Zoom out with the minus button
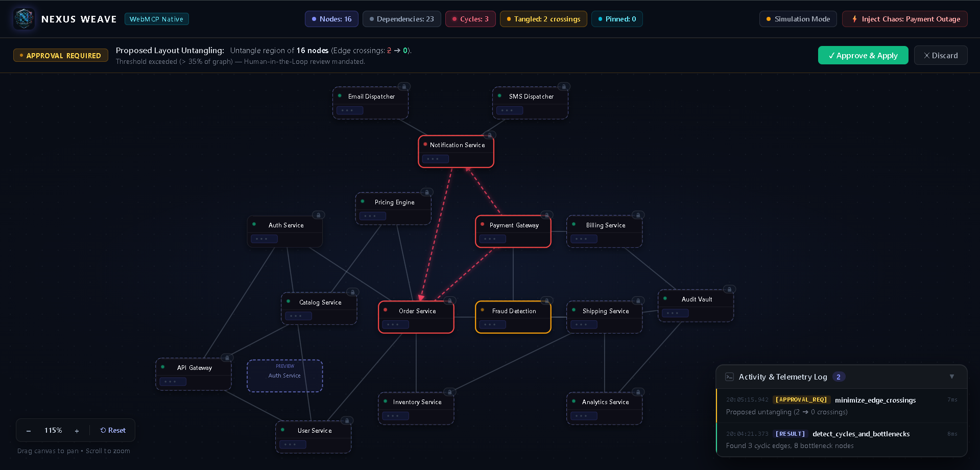This screenshot has width=980, height=470. (x=29, y=431)
